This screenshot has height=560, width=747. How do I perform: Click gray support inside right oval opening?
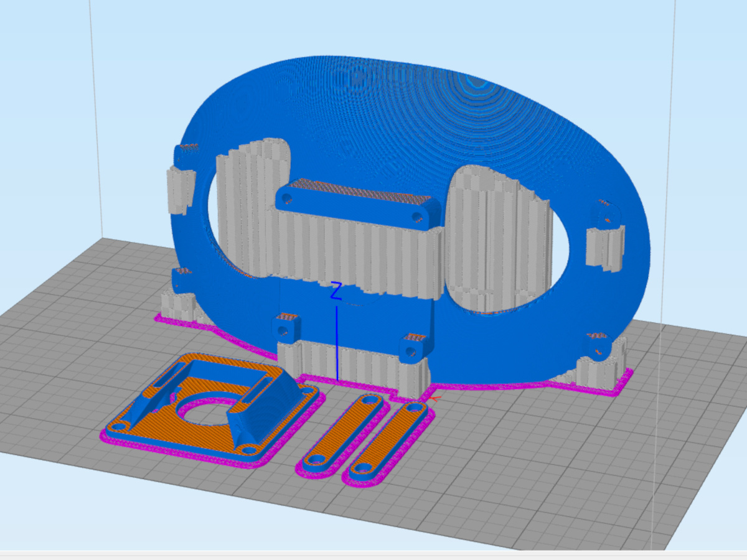pos(498,240)
